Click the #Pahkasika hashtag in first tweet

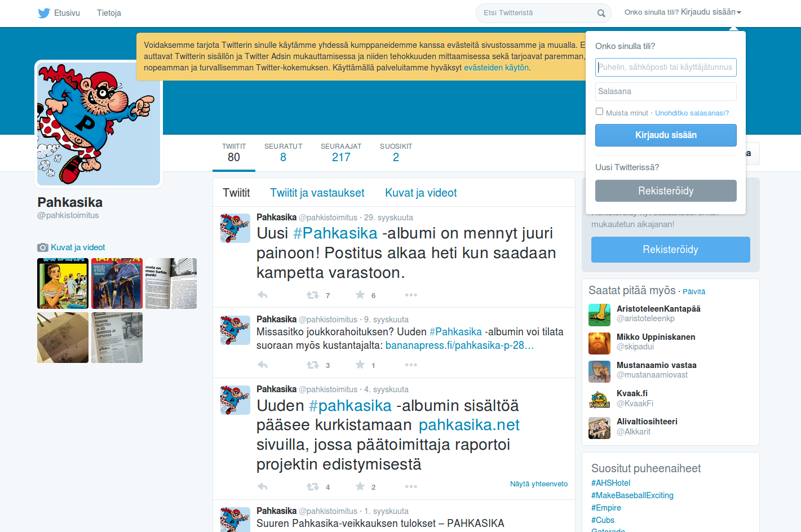click(335, 233)
